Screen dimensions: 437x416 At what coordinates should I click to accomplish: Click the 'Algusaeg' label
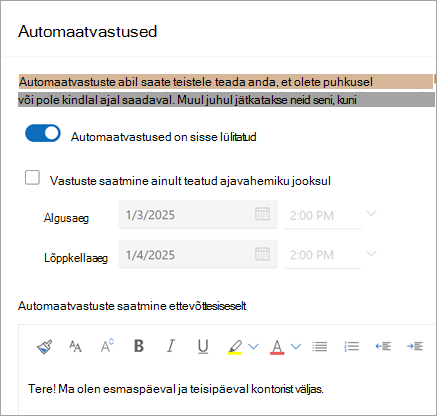click(66, 218)
